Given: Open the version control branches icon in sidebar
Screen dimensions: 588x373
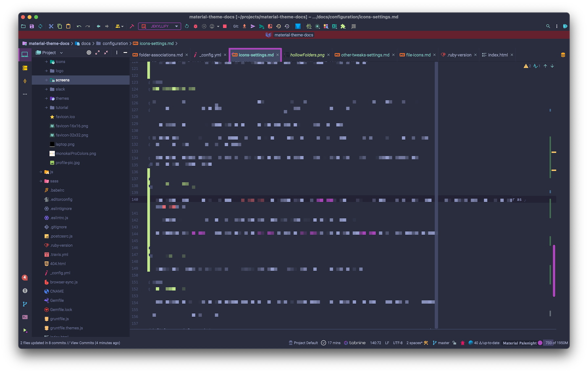Looking at the screenshot, I should [x=25, y=304].
